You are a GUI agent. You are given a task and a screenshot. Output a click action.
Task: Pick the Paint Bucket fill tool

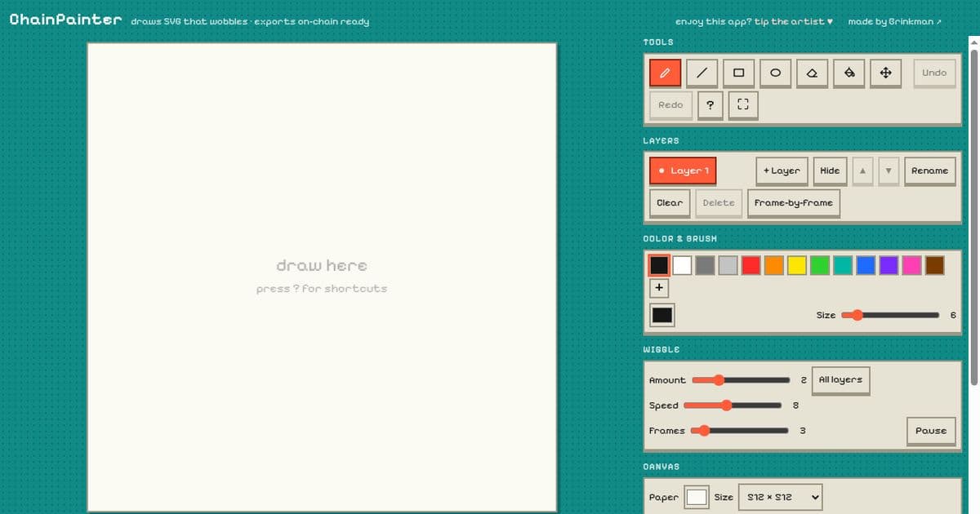click(849, 73)
